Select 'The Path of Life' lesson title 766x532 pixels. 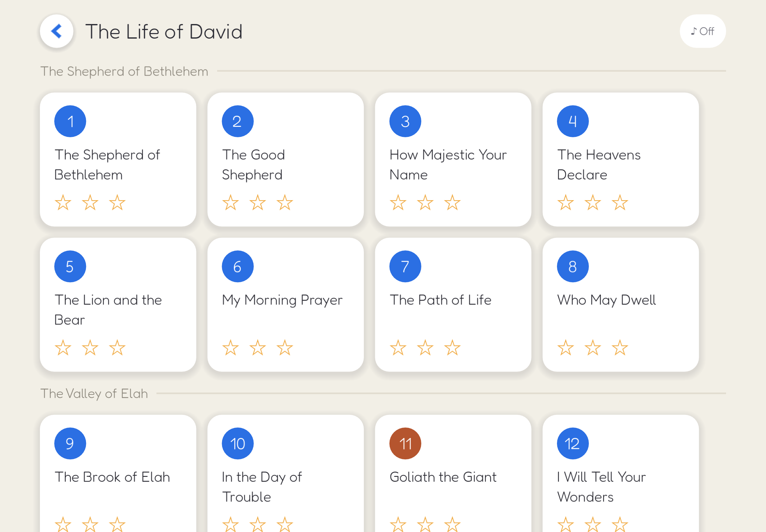(x=440, y=300)
